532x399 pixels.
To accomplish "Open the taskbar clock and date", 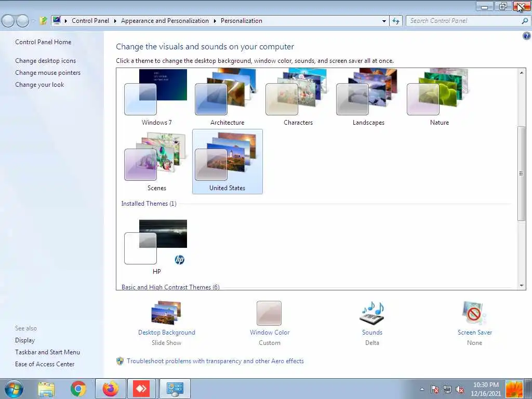I will tap(486, 389).
